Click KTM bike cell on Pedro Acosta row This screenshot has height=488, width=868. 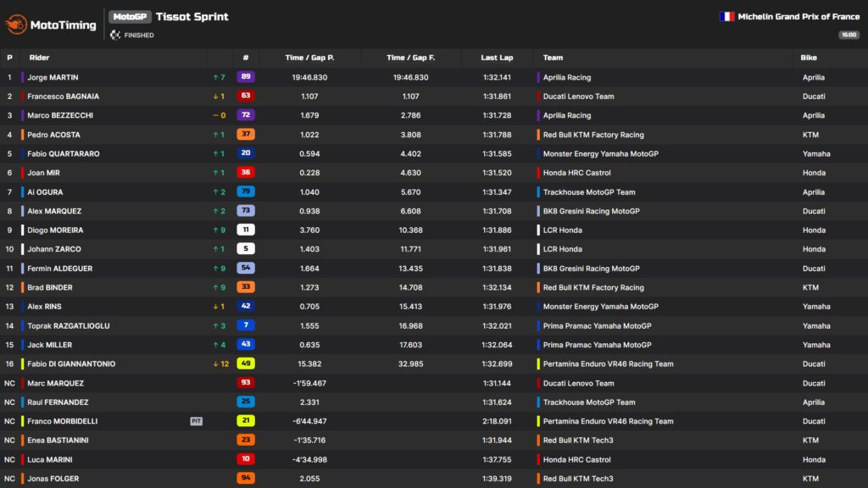point(810,135)
